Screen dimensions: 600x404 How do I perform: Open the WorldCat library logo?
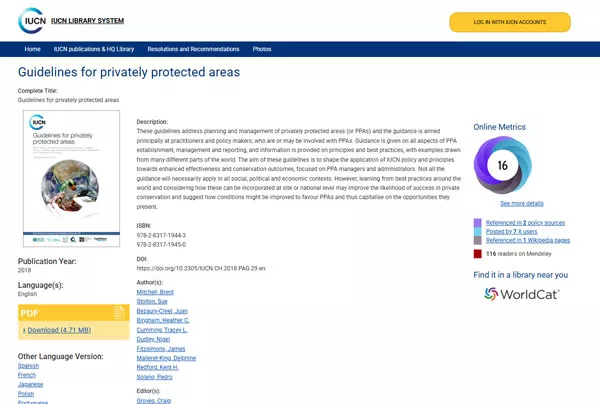tap(520, 293)
